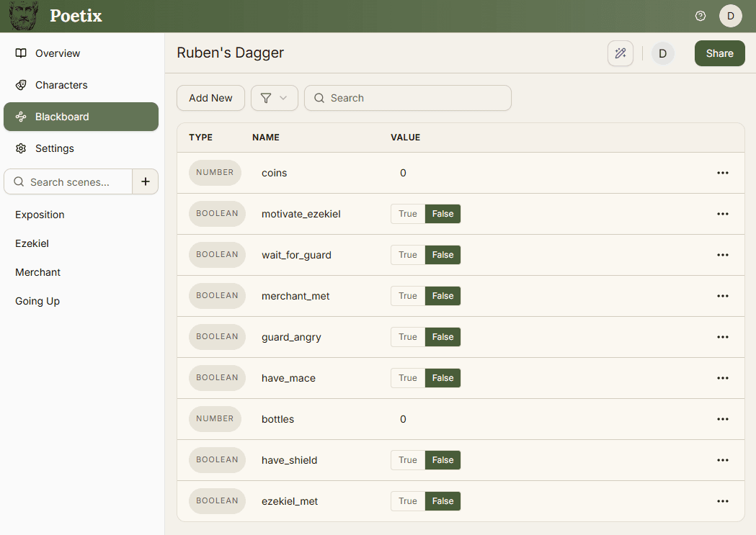Click the plus icon to add scene
The width and height of the screenshot is (756, 535).
[x=145, y=181]
